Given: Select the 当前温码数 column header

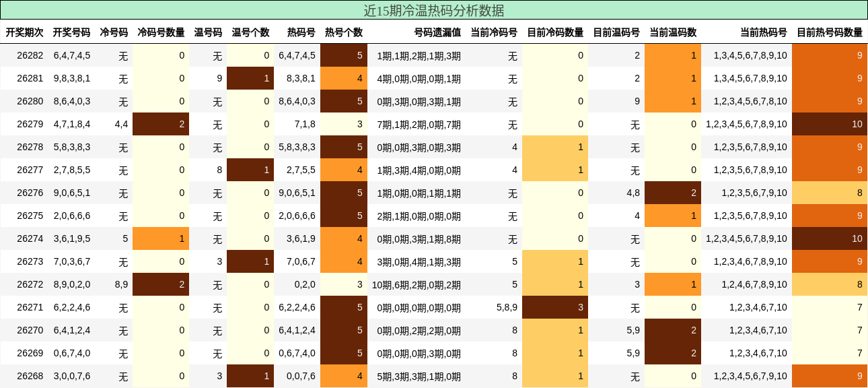Looking at the screenshot, I should [x=673, y=32].
